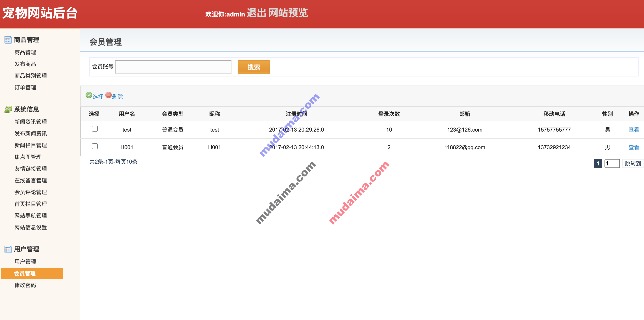Image resolution: width=644 pixels, height=320 pixels.
Task: Open the 网站预览 link in header
Action: pyautogui.click(x=288, y=13)
